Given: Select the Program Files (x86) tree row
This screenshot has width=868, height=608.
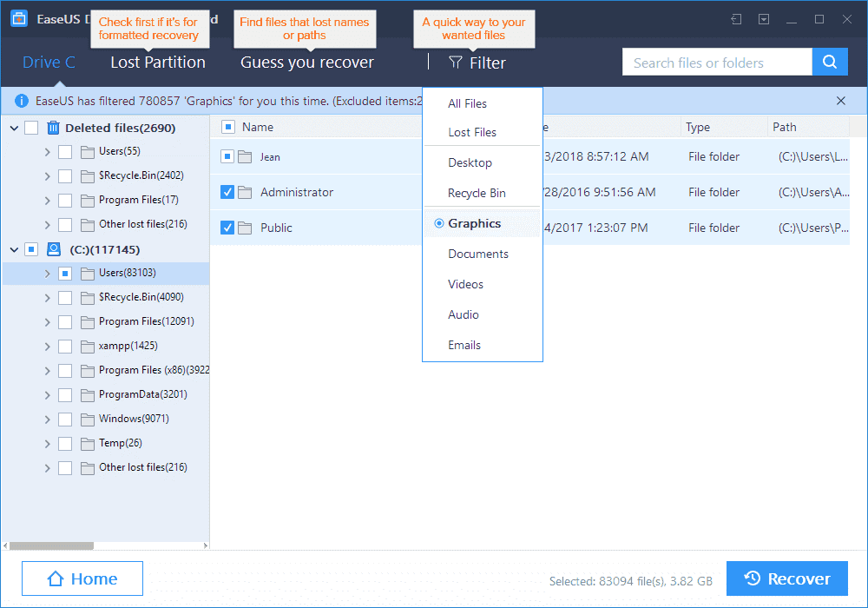Looking at the screenshot, I should (x=106, y=371).
